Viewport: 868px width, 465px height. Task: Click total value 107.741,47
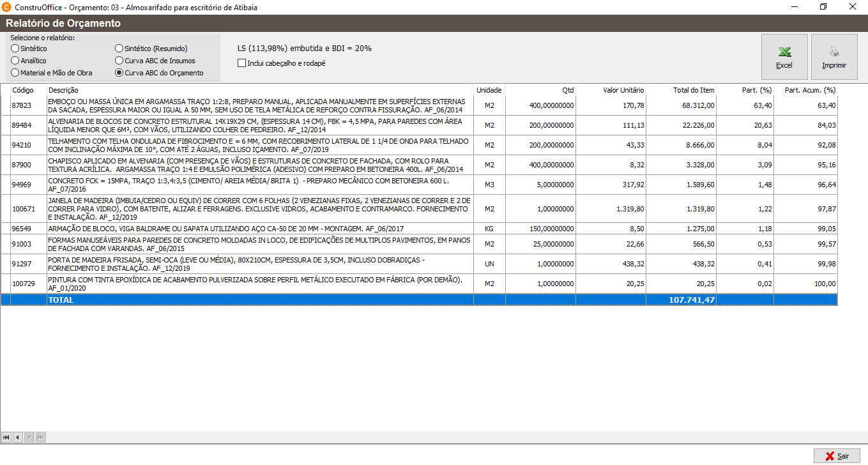click(x=692, y=300)
